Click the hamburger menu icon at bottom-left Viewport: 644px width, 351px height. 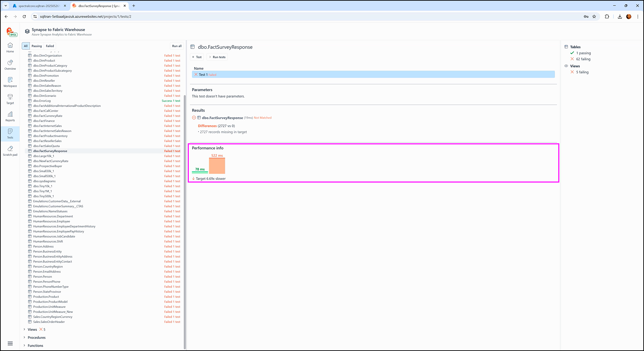[10, 343]
